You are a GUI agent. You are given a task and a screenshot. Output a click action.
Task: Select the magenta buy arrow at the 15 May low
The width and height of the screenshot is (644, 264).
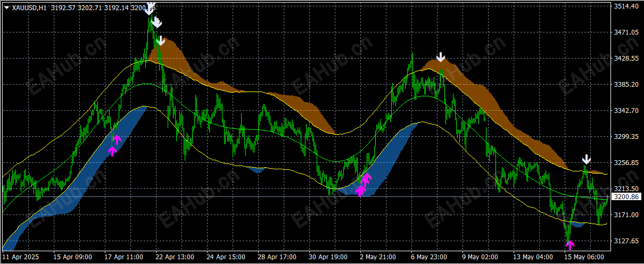(x=569, y=245)
